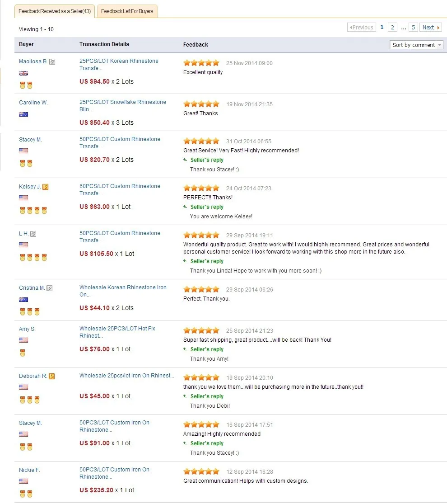447x504 pixels.
Task: Open Cristina M.'s buyer profile
Action: [x=32, y=287]
